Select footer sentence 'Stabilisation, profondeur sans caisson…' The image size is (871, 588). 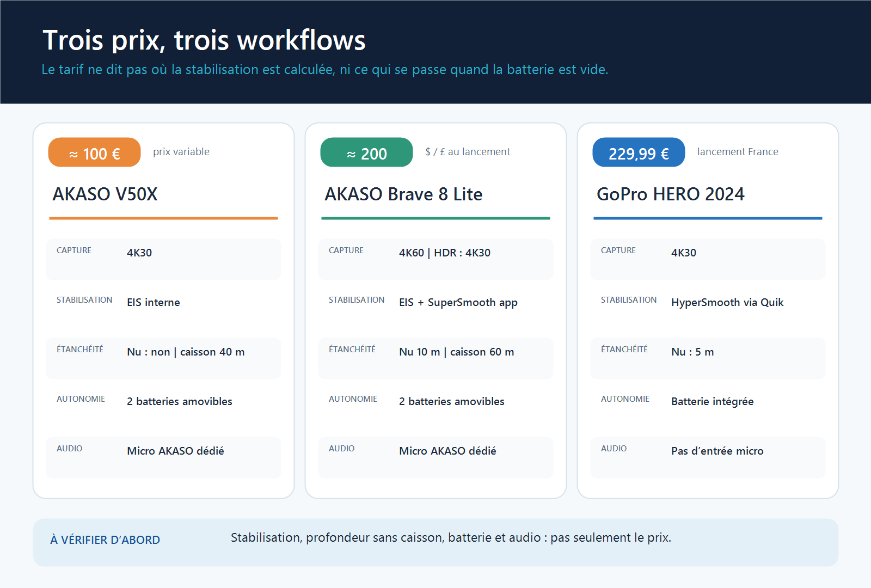click(451, 538)
